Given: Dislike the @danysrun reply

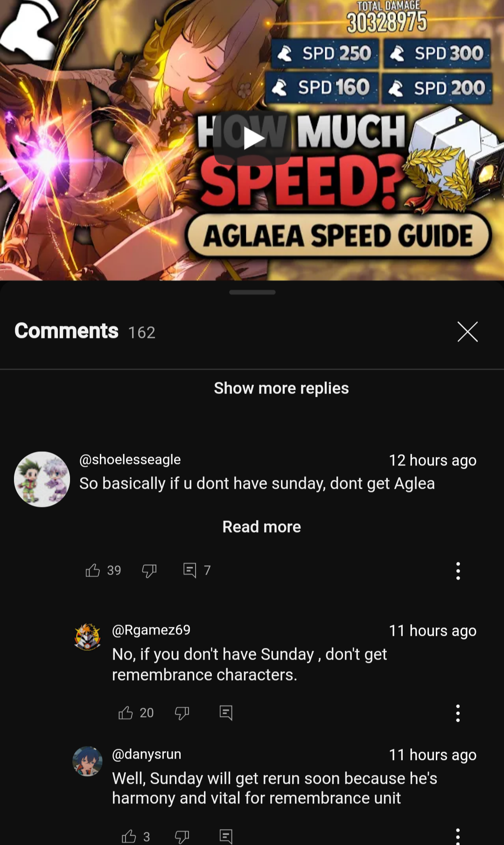Looking at the screenshot, I should coord(182,837).
